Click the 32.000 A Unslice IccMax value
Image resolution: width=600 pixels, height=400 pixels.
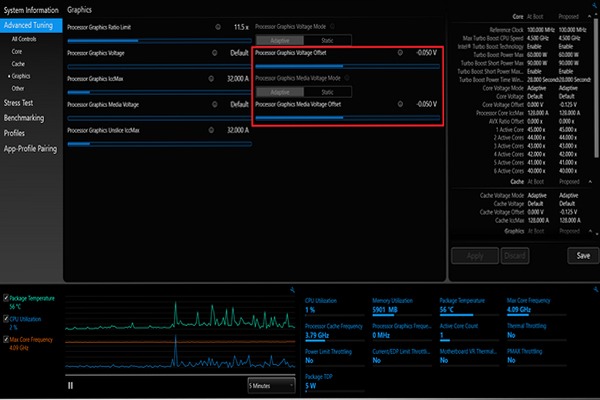237,130
